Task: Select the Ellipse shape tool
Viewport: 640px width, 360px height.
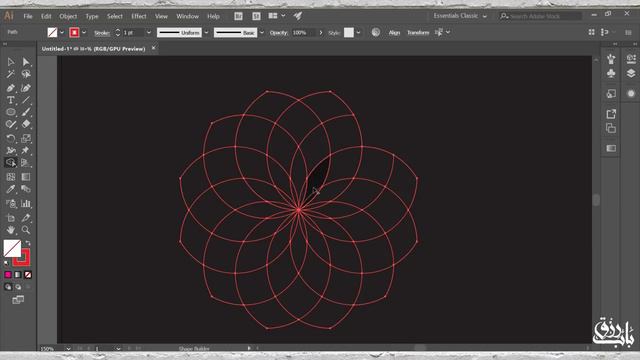Action: click(11, 112)
